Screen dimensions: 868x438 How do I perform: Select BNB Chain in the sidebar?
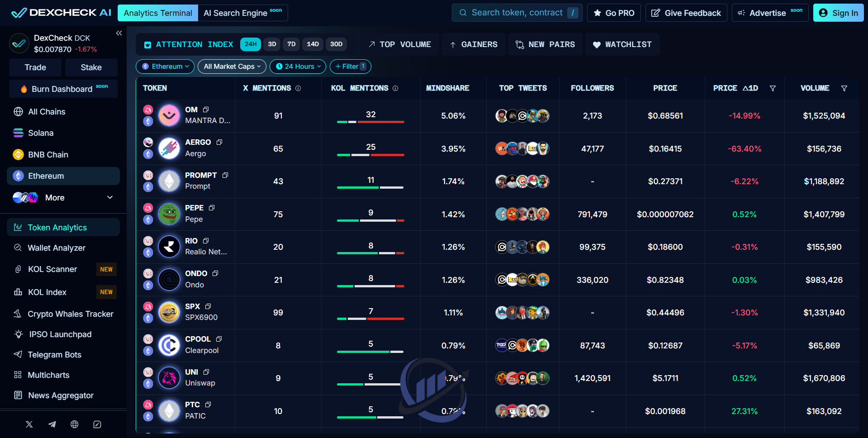pos(63,155)
